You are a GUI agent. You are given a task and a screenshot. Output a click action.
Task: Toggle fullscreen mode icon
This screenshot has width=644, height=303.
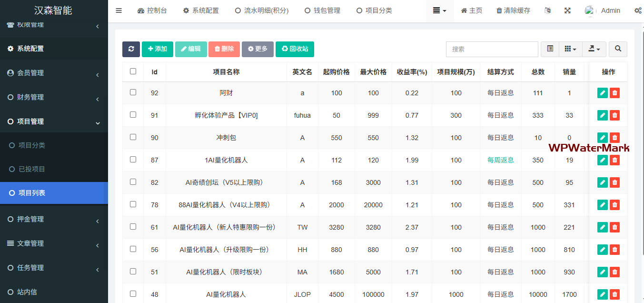coord(567,10)
